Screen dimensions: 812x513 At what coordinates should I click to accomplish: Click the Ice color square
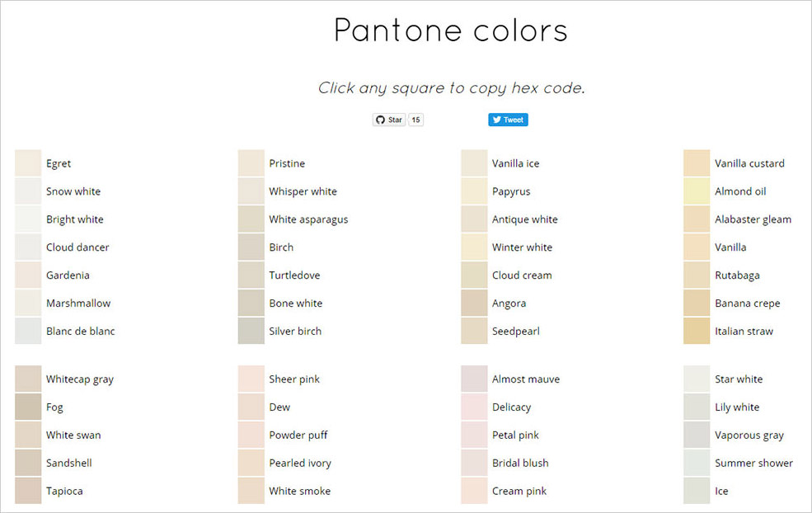coord(697,491)
